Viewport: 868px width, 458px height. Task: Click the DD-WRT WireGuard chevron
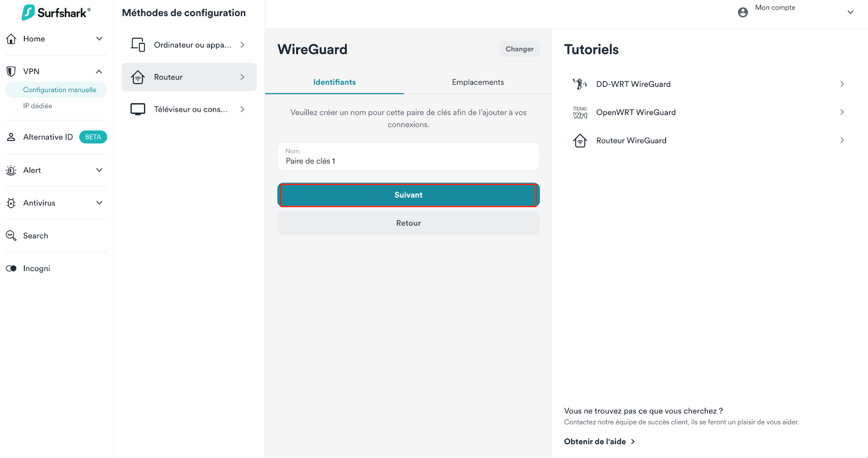pos(842,84)
